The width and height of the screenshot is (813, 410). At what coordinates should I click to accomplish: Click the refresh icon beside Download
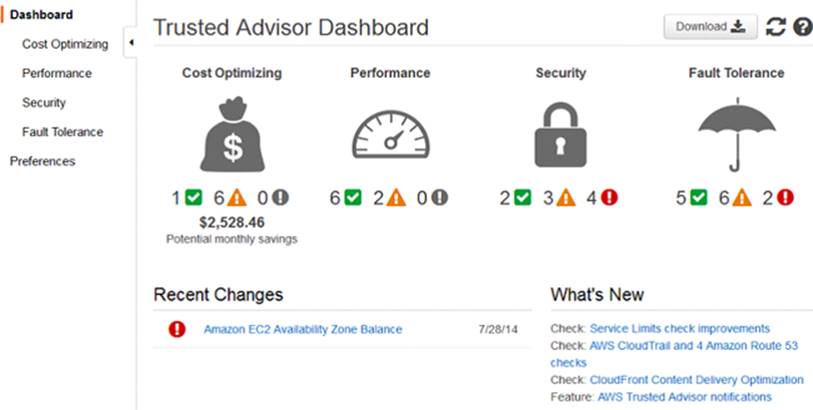(776, 26)
